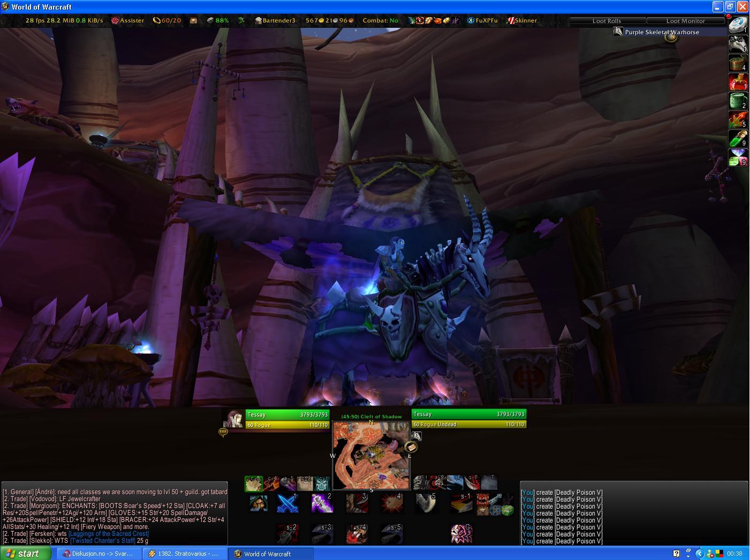This screenshot has height=560, width=750.
Task: Click the skeletal horse mount button labeled A-G
Action: coord(738,43)
